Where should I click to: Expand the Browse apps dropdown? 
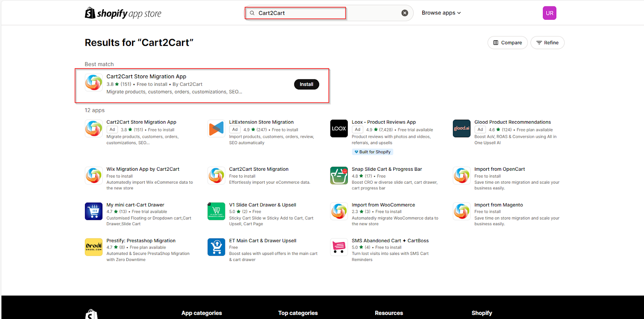point(441,13)
